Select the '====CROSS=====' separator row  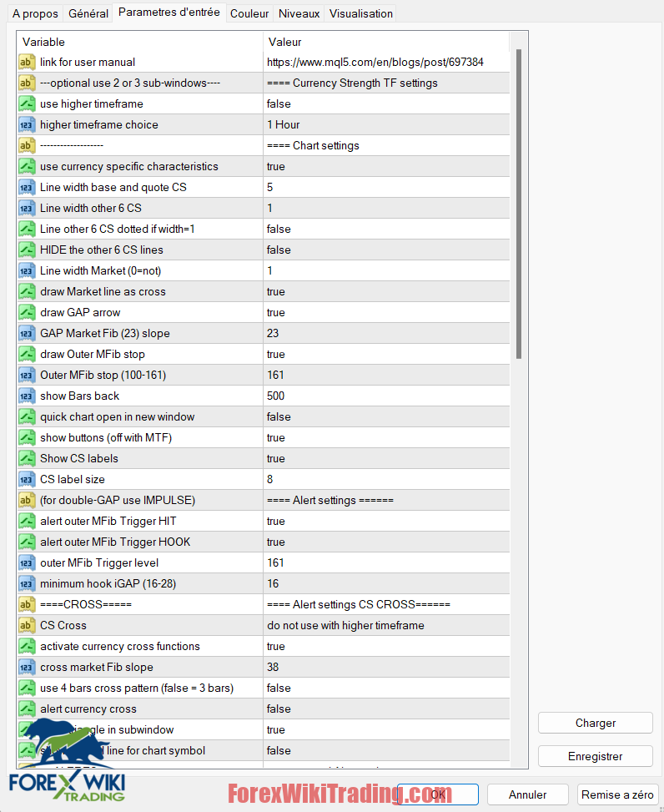(x=264, y=604)
